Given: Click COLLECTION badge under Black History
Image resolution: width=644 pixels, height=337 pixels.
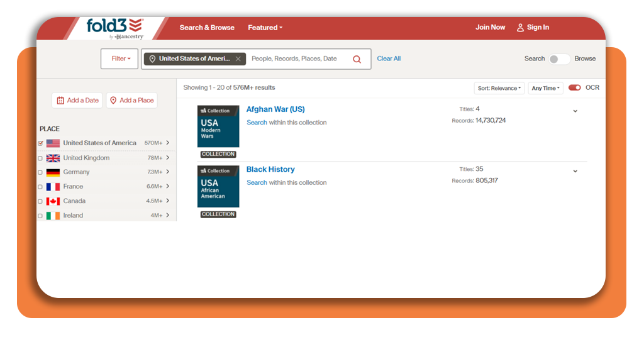Looking at the screenshot, I should click(218, 214).
